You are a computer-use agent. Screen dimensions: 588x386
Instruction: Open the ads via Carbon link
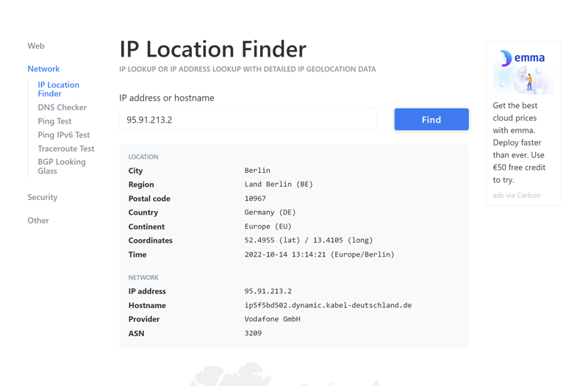(517, 195)
